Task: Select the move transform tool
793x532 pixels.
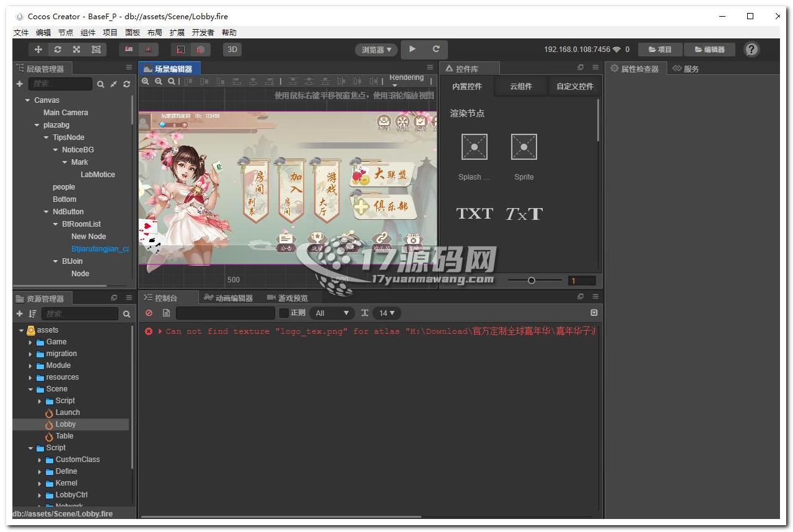Action: point(38,50)
